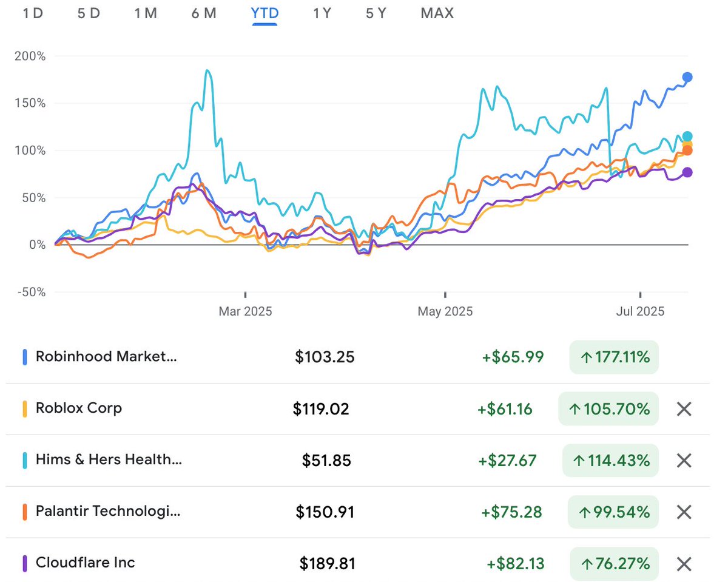The height and width of the screenshot is (582, 728).
Task: Open the Roblox Corp stock row
Action: pyautogui.click(x=358, y=409)
